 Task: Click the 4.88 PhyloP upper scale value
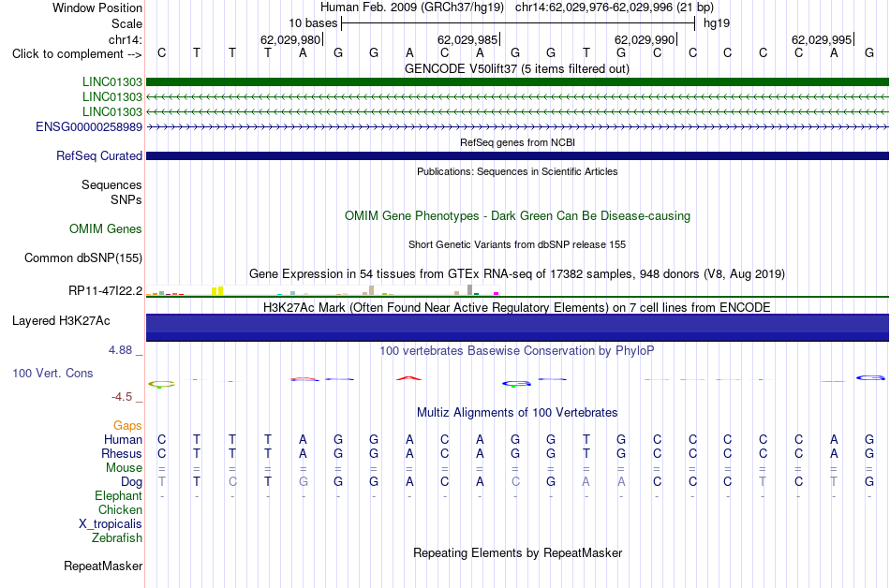(121, 350)
